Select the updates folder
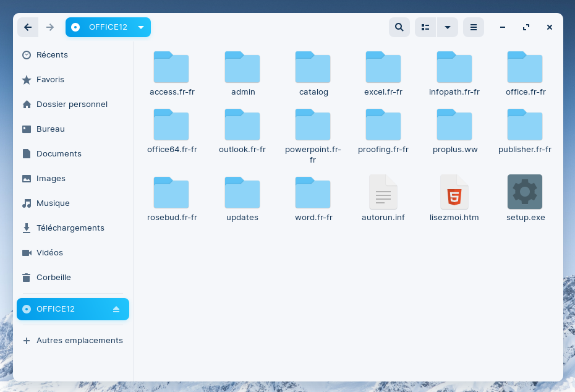Viewport: 575px width, 392px height. click(x=242, y=199)
